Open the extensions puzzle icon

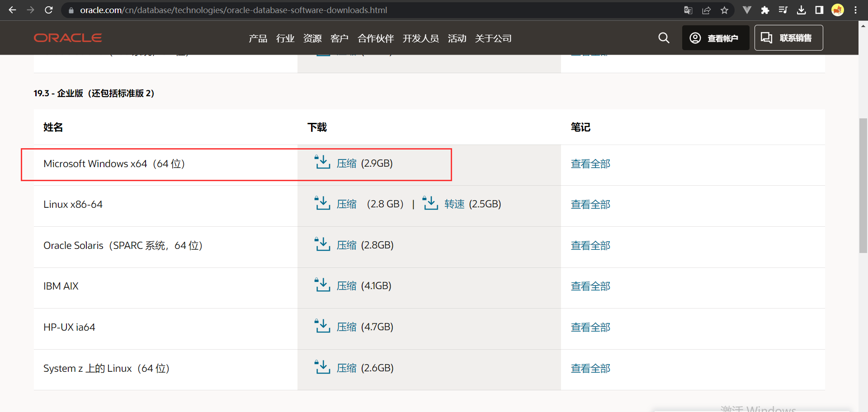click(765, 10)
